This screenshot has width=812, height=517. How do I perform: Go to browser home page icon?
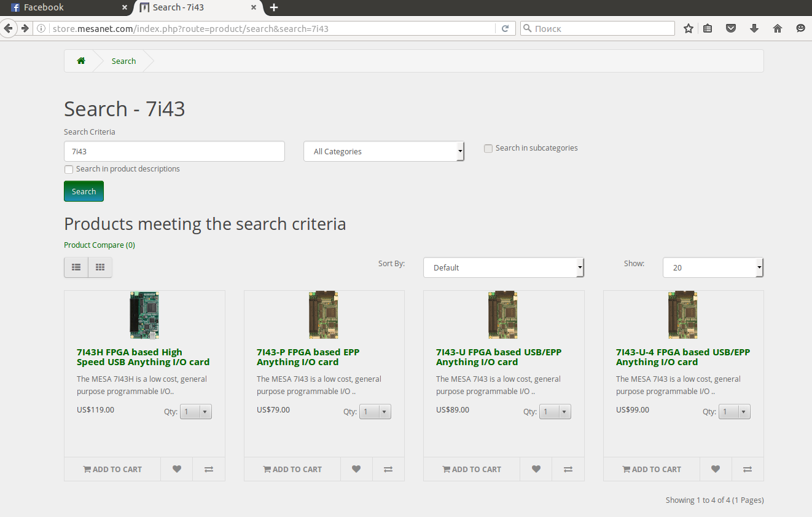[778, 28]
